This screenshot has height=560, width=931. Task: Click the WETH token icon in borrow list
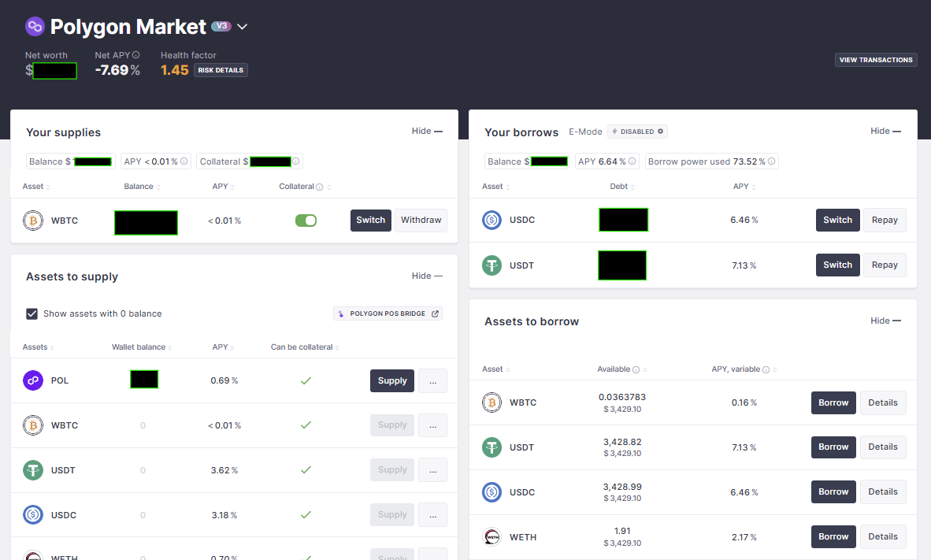coord(491,537)
